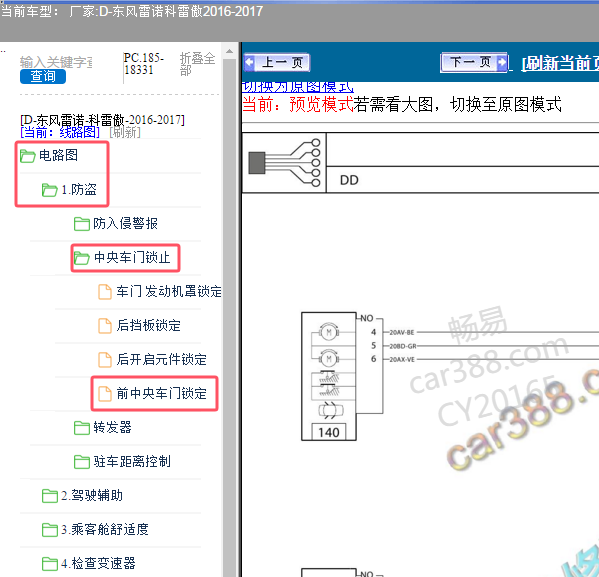This screenshot has height=577, width=599.
Task: Collapse the 电路图 folder icon
Action: tap(28, 156)
